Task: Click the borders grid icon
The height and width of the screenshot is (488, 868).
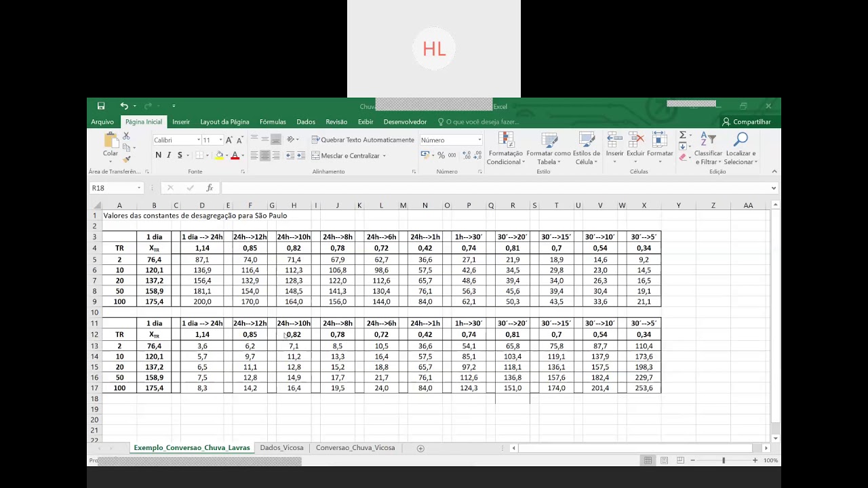Action: (x=199, y=155)
